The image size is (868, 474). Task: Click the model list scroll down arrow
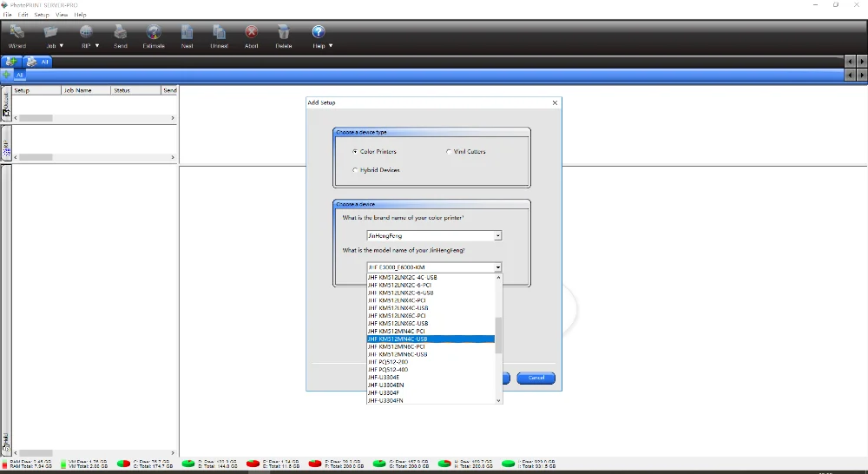pos(498,400)
